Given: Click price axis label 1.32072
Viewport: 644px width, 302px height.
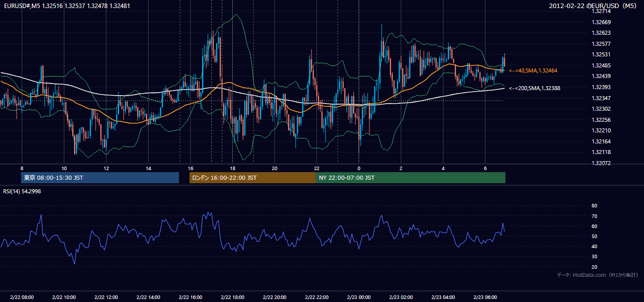Looking at the screenshot, I should (x=601, y=163).
